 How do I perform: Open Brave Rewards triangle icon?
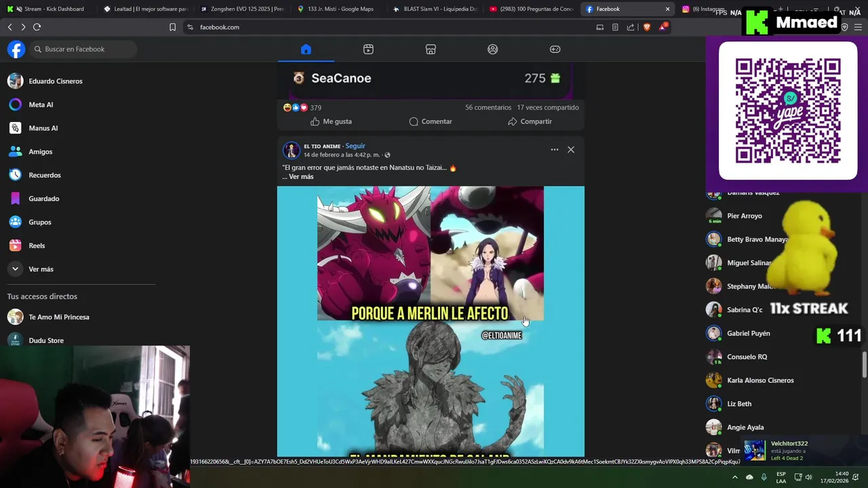pos(663,26)
